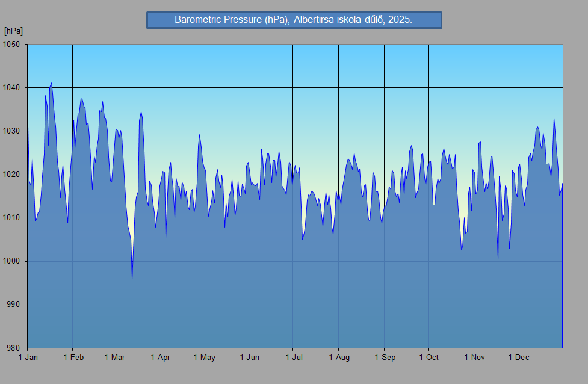Click the 1-Dec date axis label

pos(518,358)
